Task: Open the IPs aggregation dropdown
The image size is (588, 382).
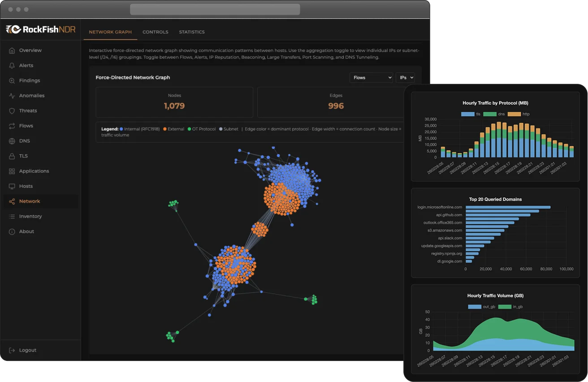Action: pyautogui.click(x=405, y=78)
